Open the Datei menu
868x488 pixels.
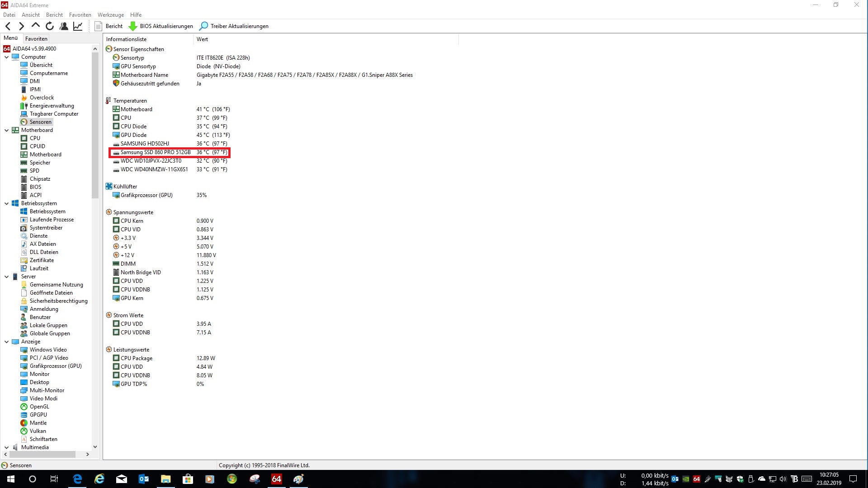click(x=9, y=15)
